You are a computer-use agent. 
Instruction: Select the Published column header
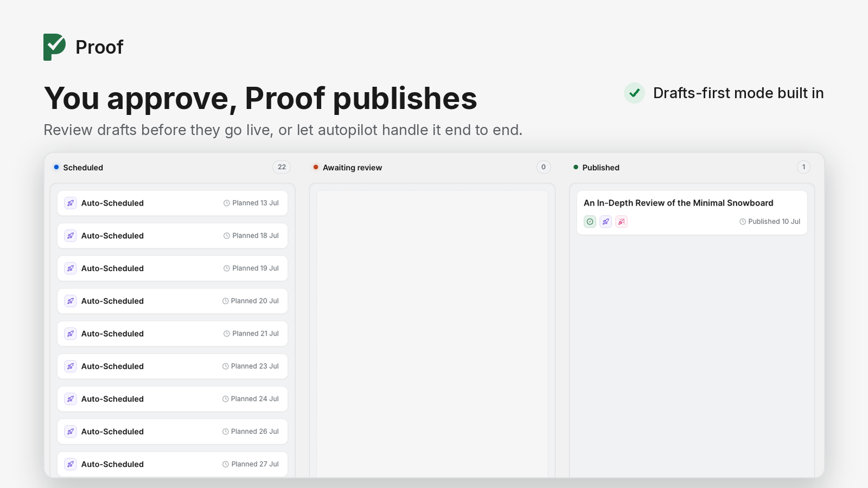(x=601, y=168)
